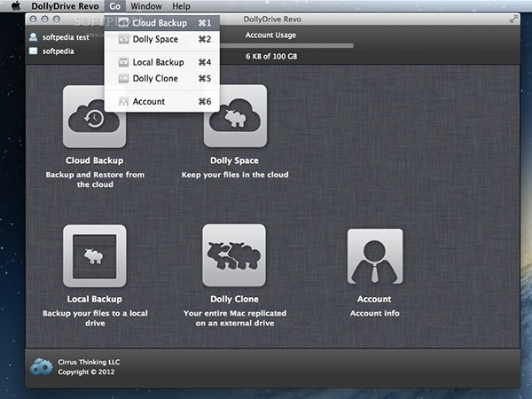Image resolution: width=532 pixels, height=399 pixels.
Task: Click the Account Usage progress bar
Action: [x=286, y=45]
